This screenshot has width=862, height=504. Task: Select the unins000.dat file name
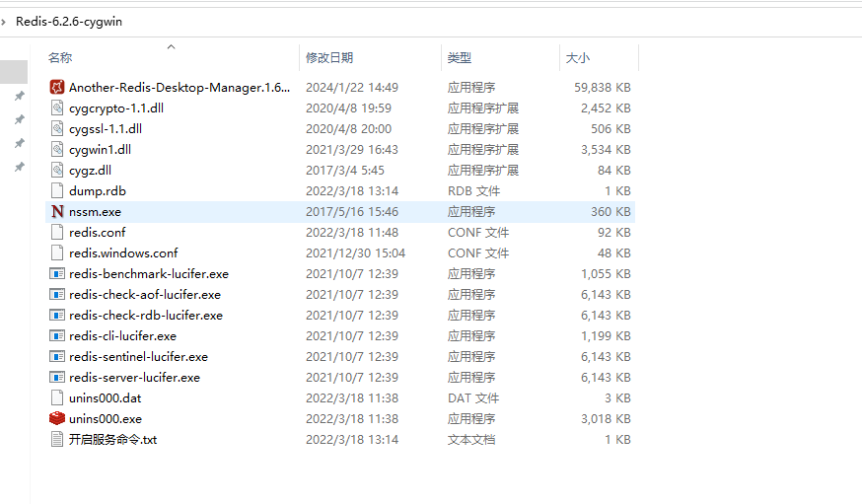pyautogui.click(x=105, y=397)
